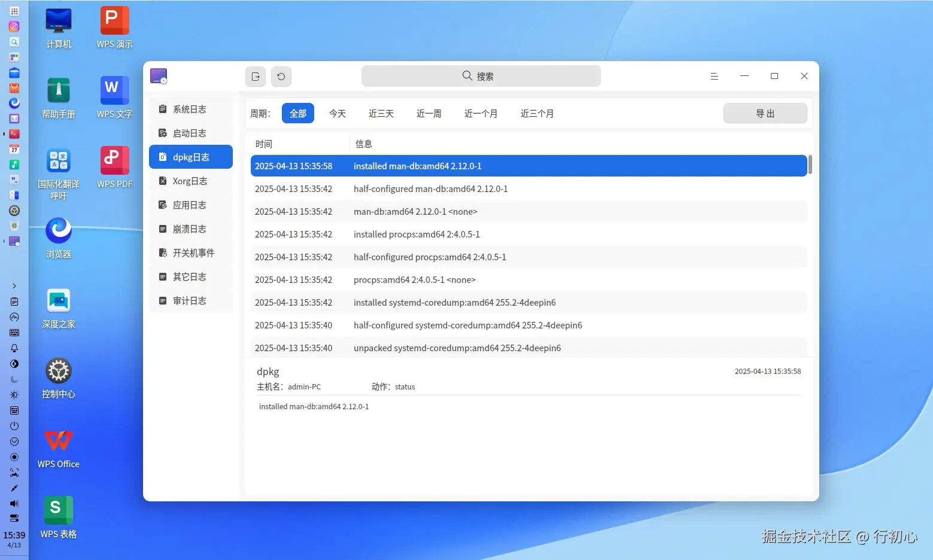Select row 'installed procps:amd64 2:4.0.5-1'

click(x=528, y=235)
